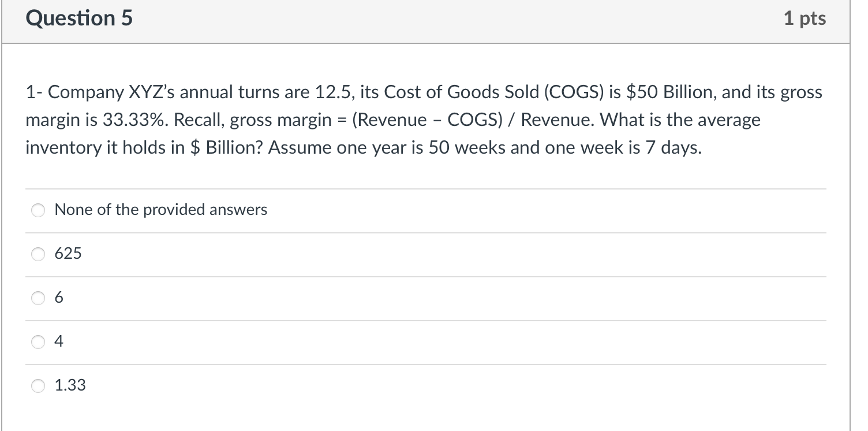This screenshot has height=431, width=868.
Task: Select the 625 answer option
Action: (x=38, y=254)
